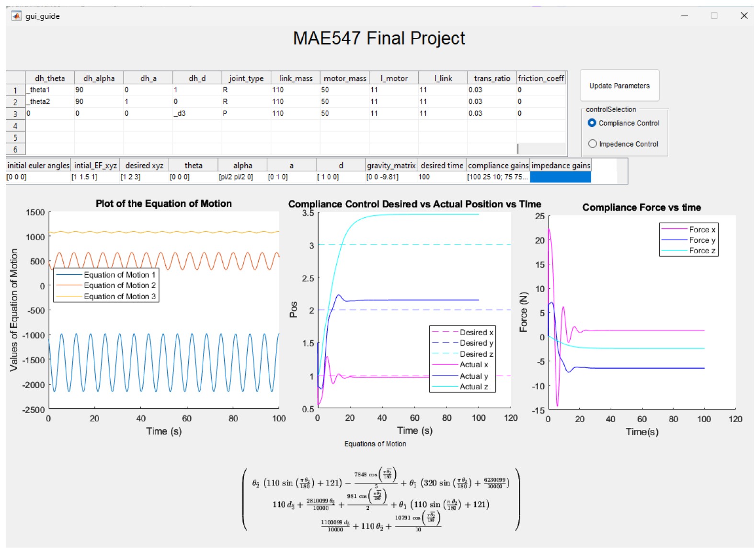This screenshot has height=550, width=756.
Task: Click the d parameter value [1 0 0]
Action: click(x=341, y=177)
